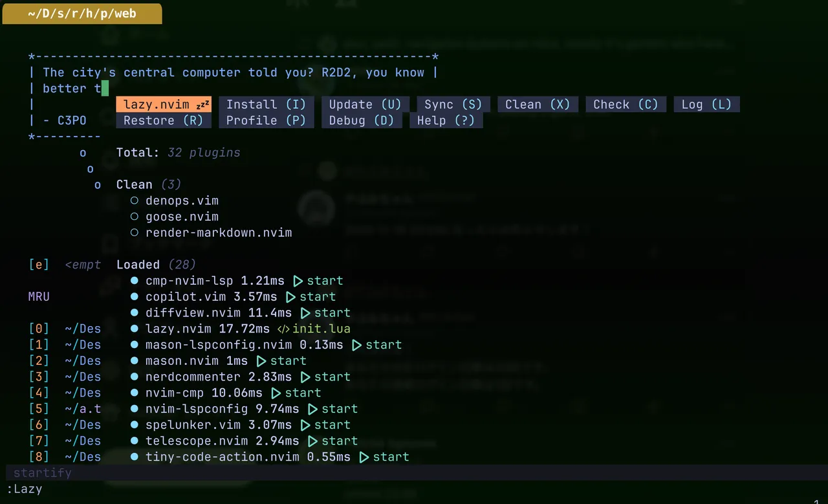Click the play icon after nvim-cmp timing
828x504 pixels.
(x=276, y=393)
